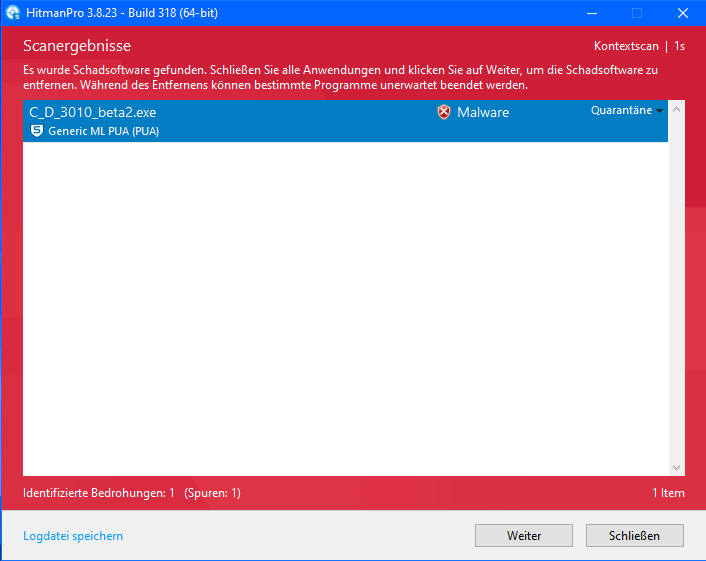Click the scrollbar up arrow in results list

[676, 109]
